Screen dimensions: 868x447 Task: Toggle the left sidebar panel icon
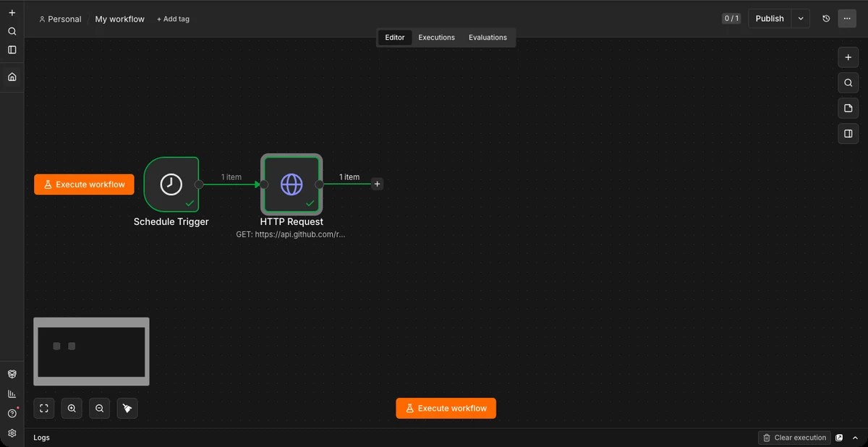tap(12, 50)
